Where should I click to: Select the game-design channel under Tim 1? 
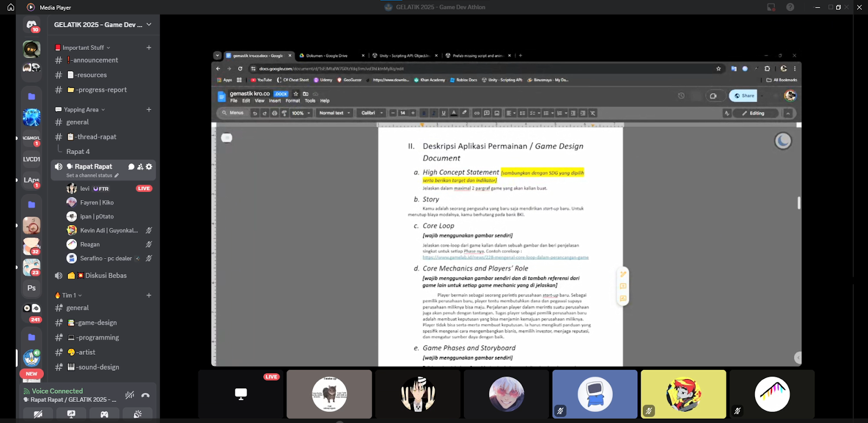coord(93,323)
